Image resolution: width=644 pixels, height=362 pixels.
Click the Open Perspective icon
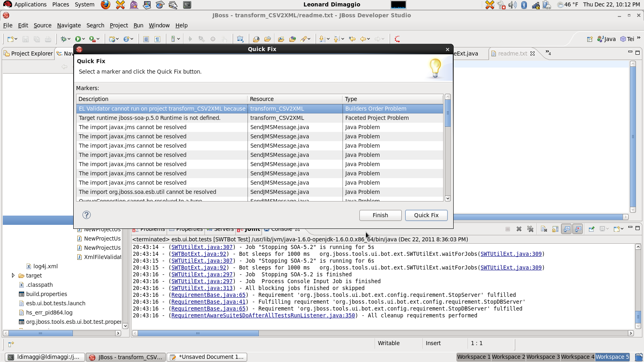590,39
